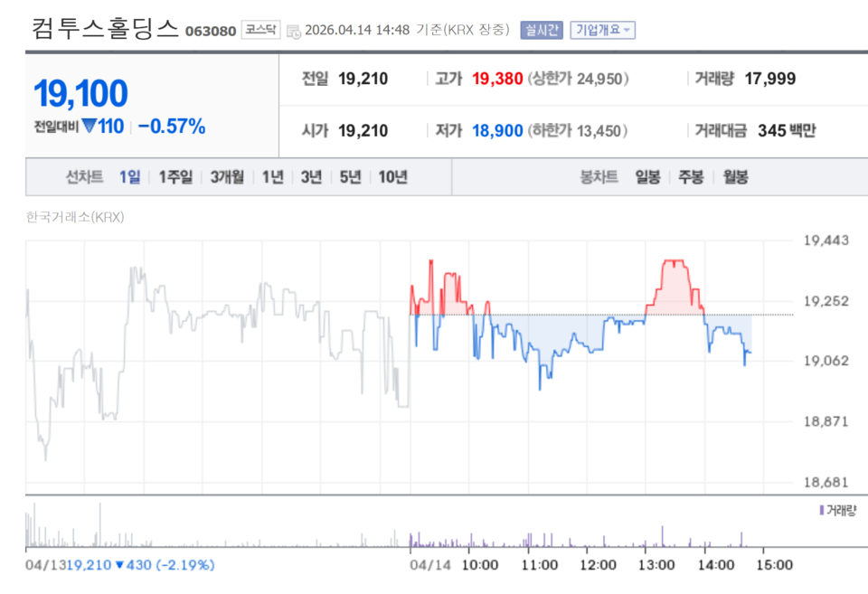Click the calendar clock icon beside date
Image resolution: width=868 pixels, height=594 pixels.
point(294,32)
